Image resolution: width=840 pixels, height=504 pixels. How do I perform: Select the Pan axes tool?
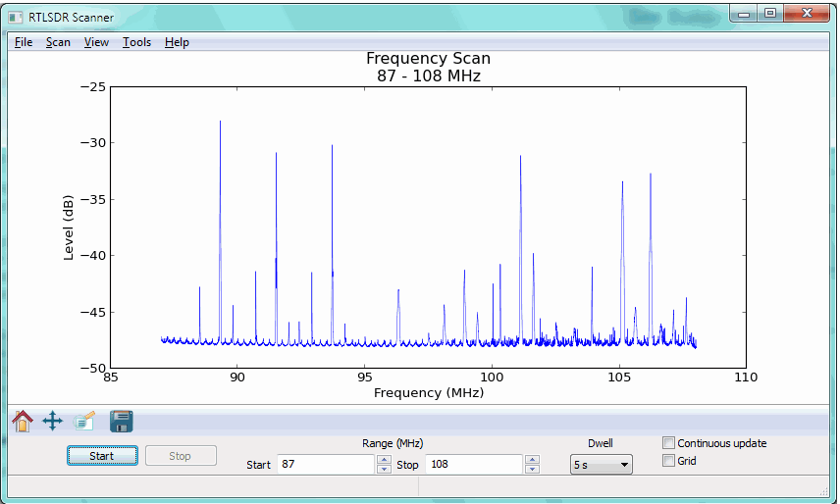pos(53,421)
